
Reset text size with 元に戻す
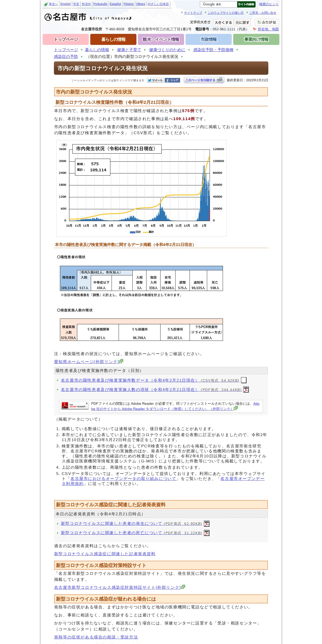click(x=242, y=23)
